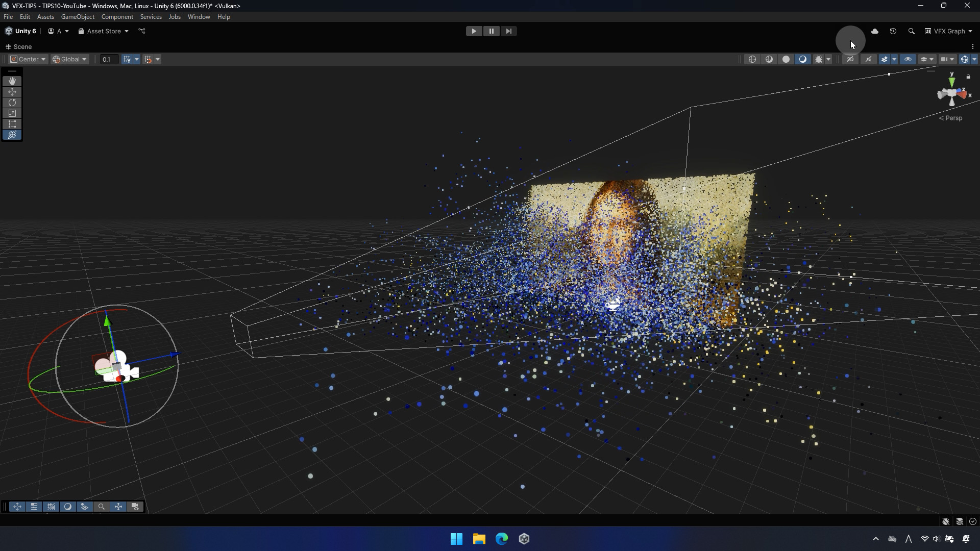The width and height of the screenshot is (980, 551).
Task: Expand the VFX Graph layout dropdown
Action: click(x=948, y=31)
